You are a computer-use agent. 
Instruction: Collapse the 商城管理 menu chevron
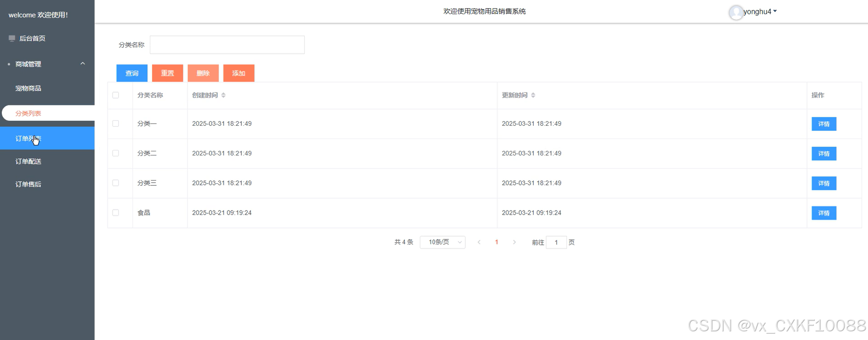(82, 64)
